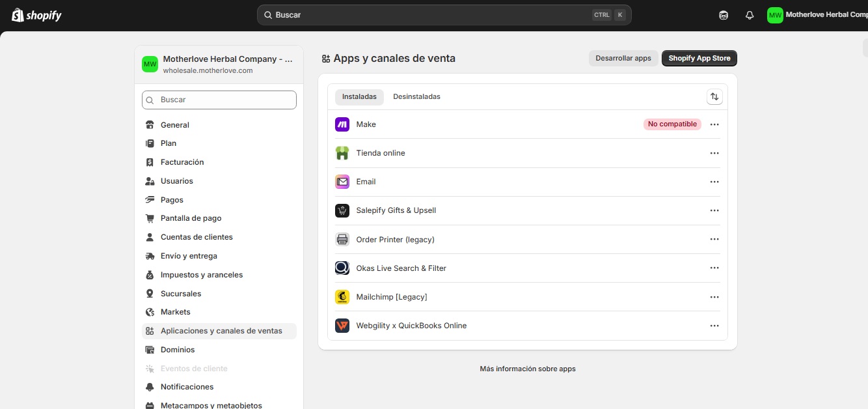Open Envío y entrega settings
This screenshot has height=409, width=868.
point(219,256)
